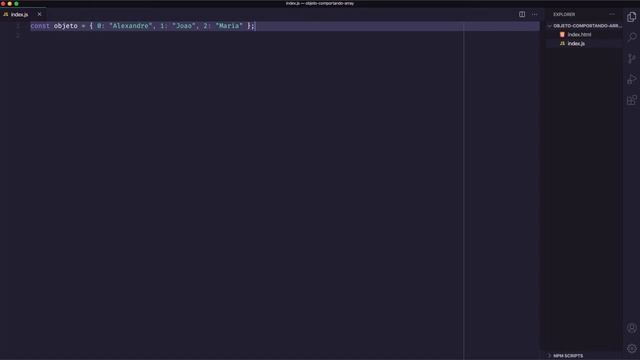
Task: Maximize the window with the green button
Action: [x=16, y=3]
